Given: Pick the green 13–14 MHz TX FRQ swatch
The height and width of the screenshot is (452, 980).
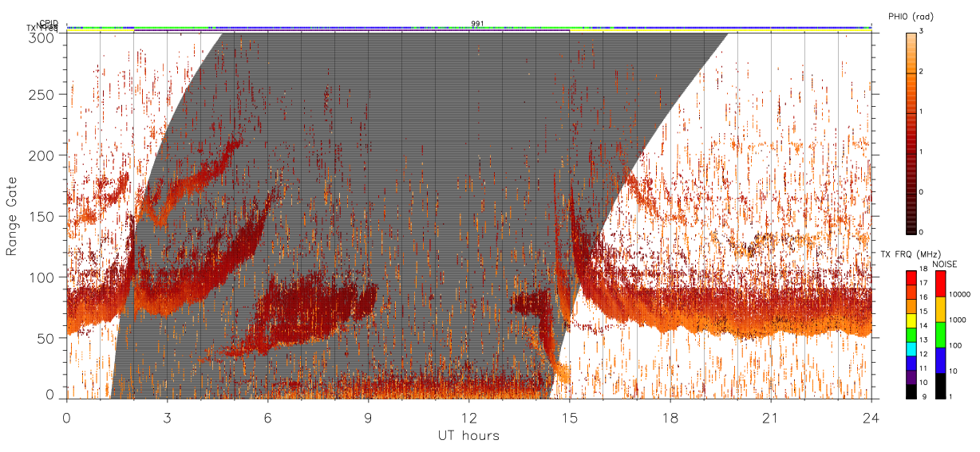Looking at the screenshot, I should pos(911,333).
